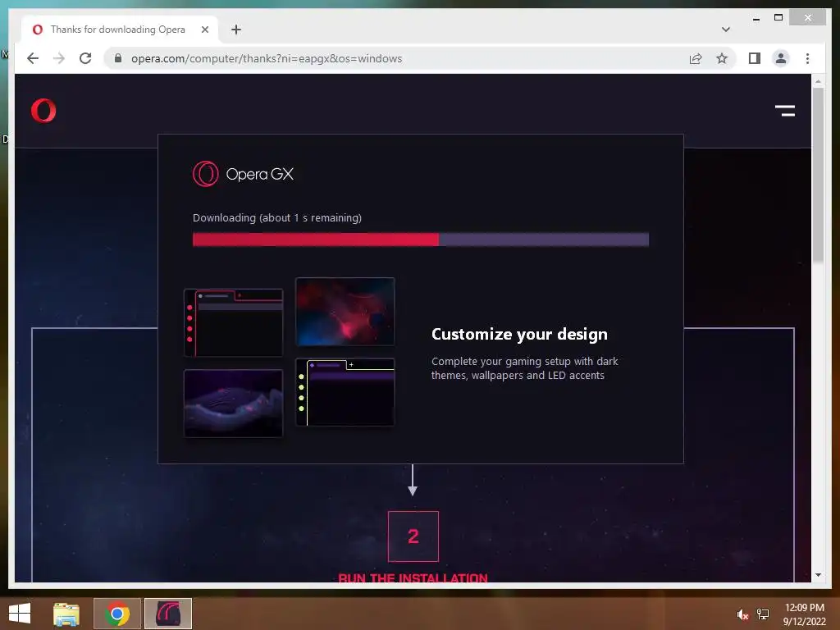Open a new browser tab

236,30
